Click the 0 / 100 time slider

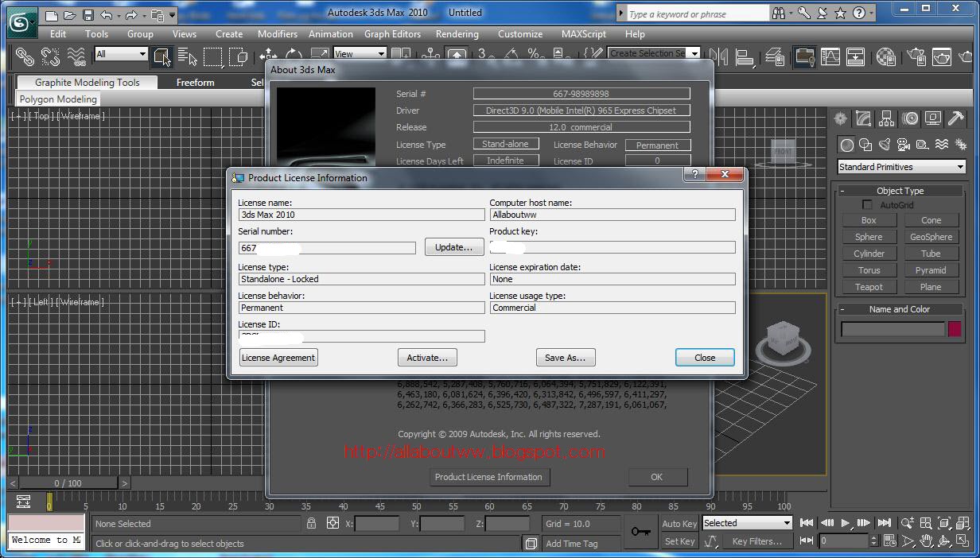68,482
